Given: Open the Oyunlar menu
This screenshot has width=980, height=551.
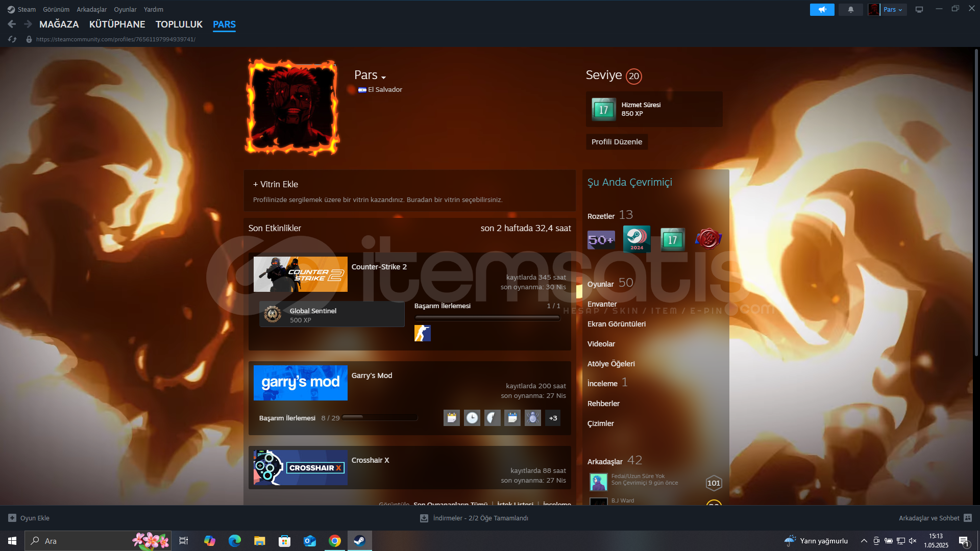Looking at the screenshot, I should click(x=125, y=9).
